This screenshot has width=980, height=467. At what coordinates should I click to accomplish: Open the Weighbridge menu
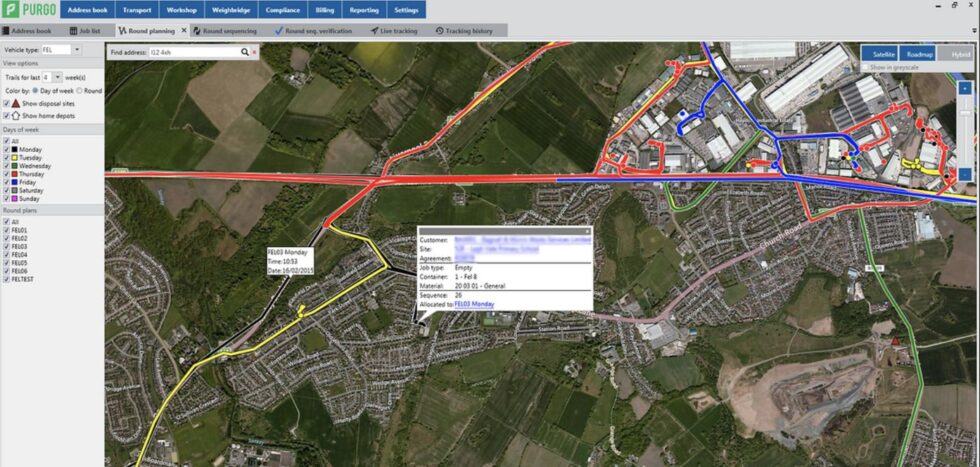[x=231, y=10]
